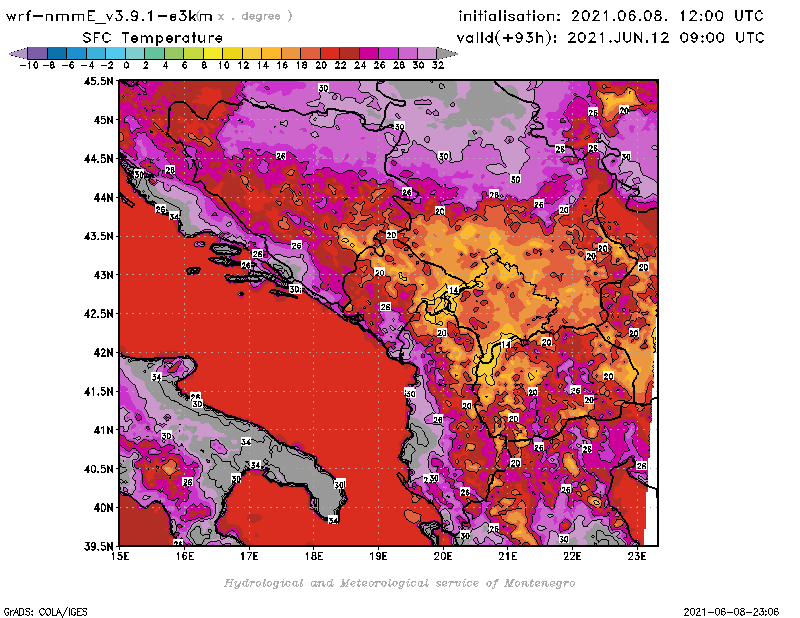The image size is (800, 618).
Task: Select the cyan -2 to 0 legend swatch
Action: [115, 53]
